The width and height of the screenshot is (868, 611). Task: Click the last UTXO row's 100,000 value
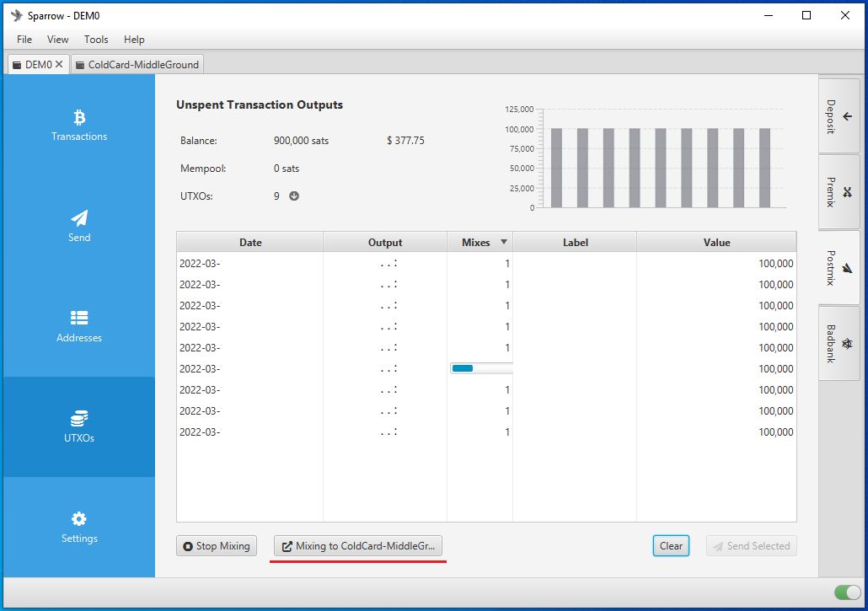pos(775,431)
